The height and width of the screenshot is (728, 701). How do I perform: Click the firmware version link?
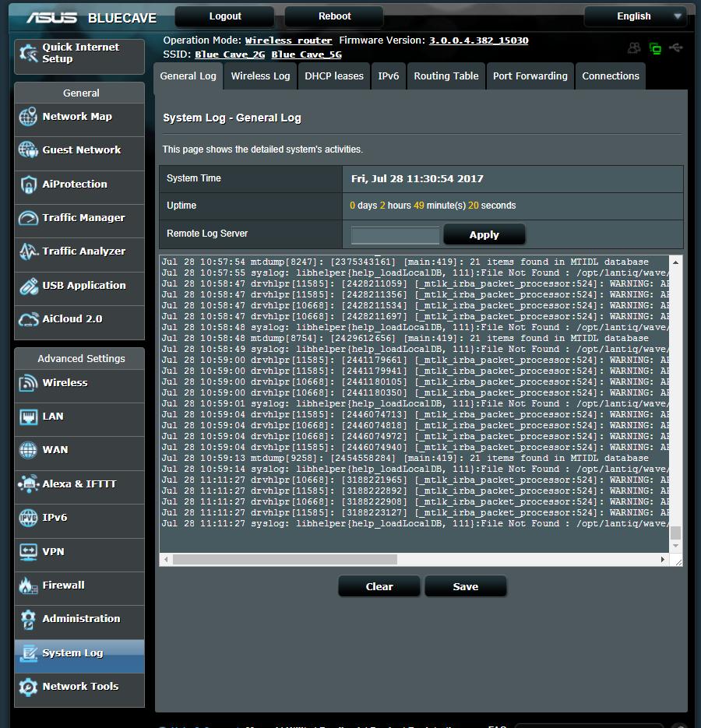478,40
